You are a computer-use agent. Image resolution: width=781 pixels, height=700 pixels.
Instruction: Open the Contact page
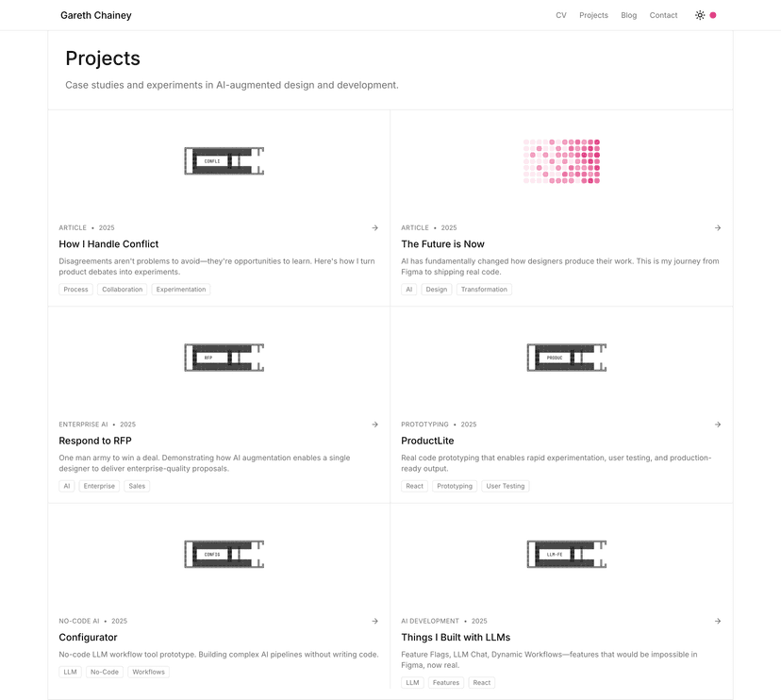pyautogui.click(x=663, y=15)
